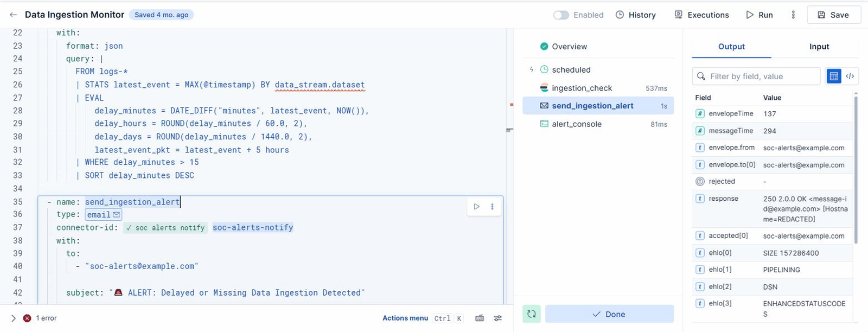The width and height of the screenshot is (868, 332).
Task: Click the accepted[0] field row
Action: coord(772,236)
